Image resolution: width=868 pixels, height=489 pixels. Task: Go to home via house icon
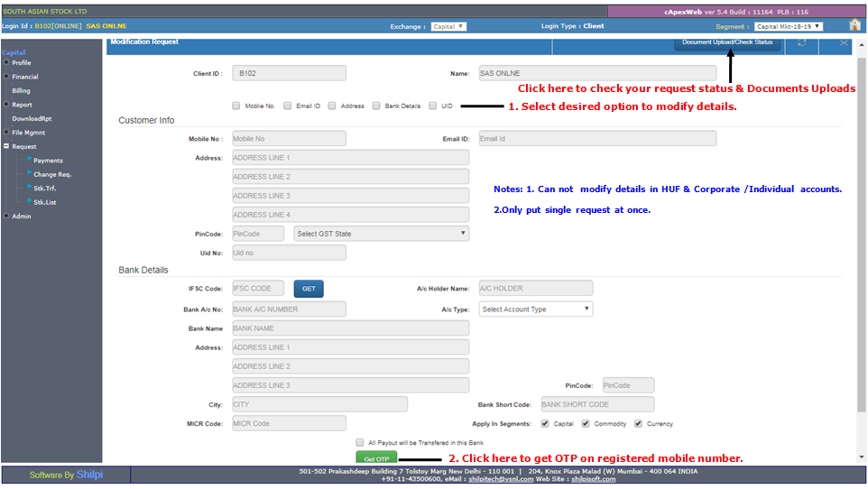[854, 25]
